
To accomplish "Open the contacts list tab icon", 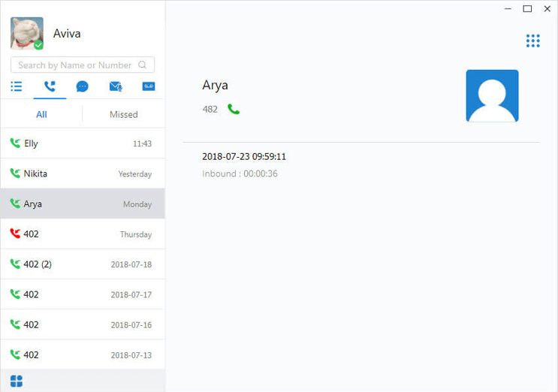I will pos(17,86).
